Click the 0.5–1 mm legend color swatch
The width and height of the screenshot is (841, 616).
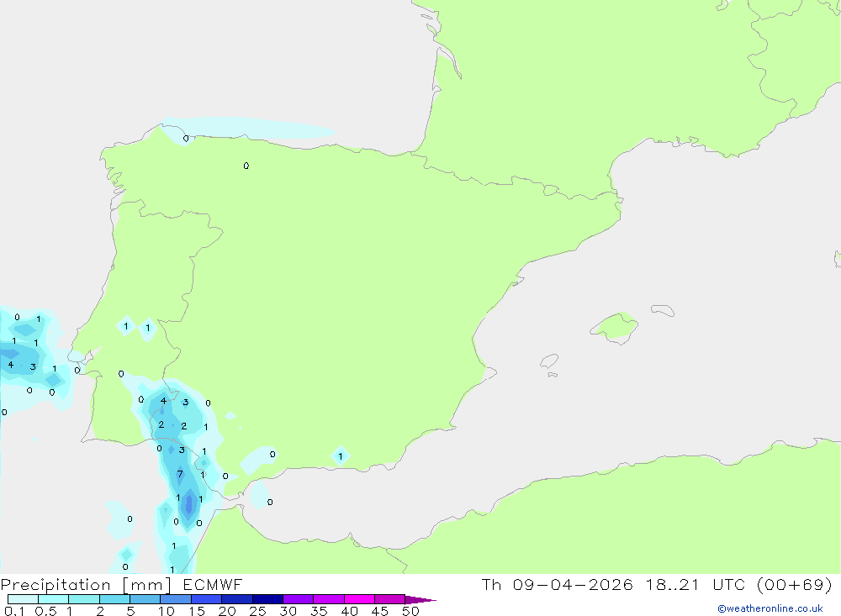click(x=54, y=599)
